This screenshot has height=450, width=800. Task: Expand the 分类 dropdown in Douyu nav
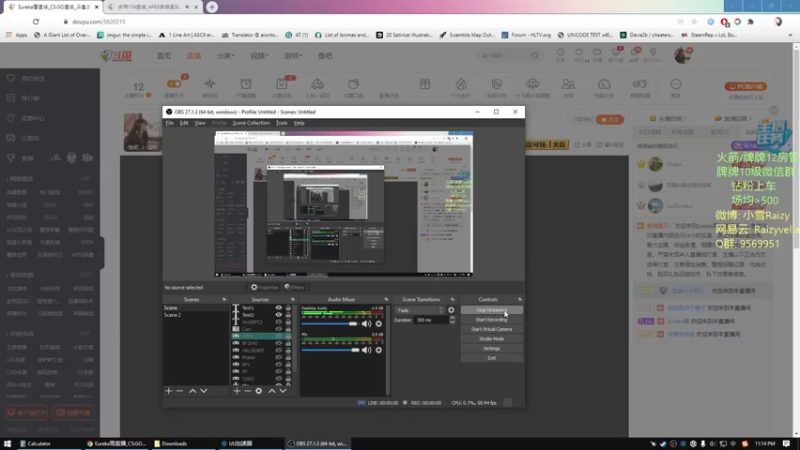point(226,56)
